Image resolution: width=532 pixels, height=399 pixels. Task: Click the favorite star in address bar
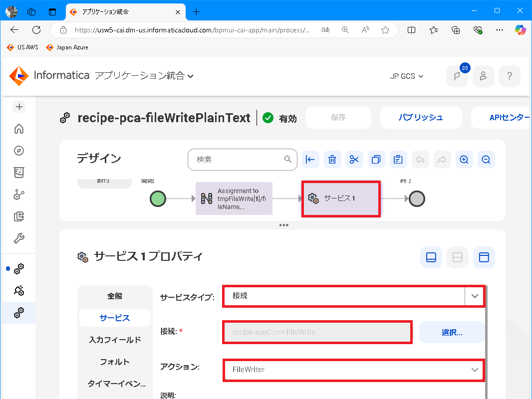click(385, 30)
